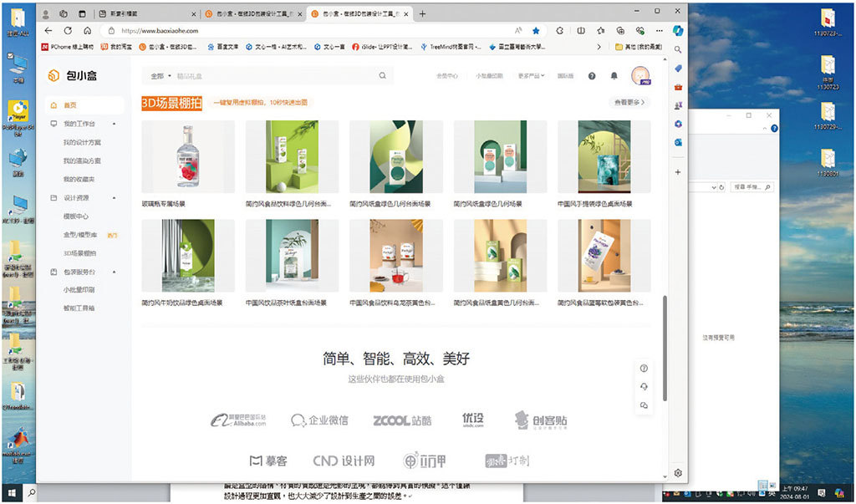Image resolution: width=856 pixels, height=504 pixels.
Task: Collapse the 我的工作台 sidebar section
Action: [115, 124]
